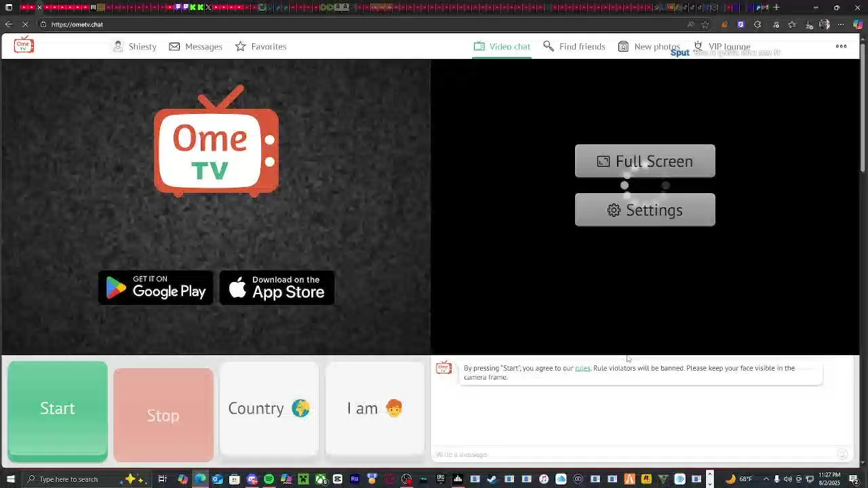Open the Shiesty profile
The height and width of the screenshot is (488, 868).
[x=134, y=46]
